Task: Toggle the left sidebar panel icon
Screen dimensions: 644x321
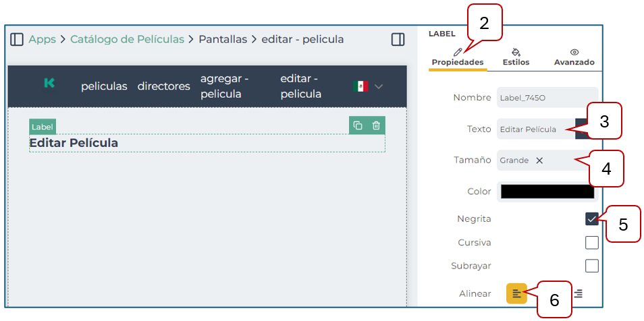Action: 17,40
